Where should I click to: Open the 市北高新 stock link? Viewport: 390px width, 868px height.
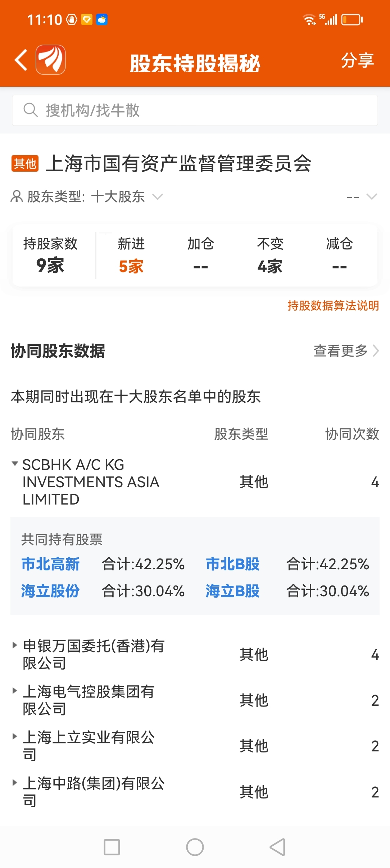pyautogui.click(x=50, y=564)
